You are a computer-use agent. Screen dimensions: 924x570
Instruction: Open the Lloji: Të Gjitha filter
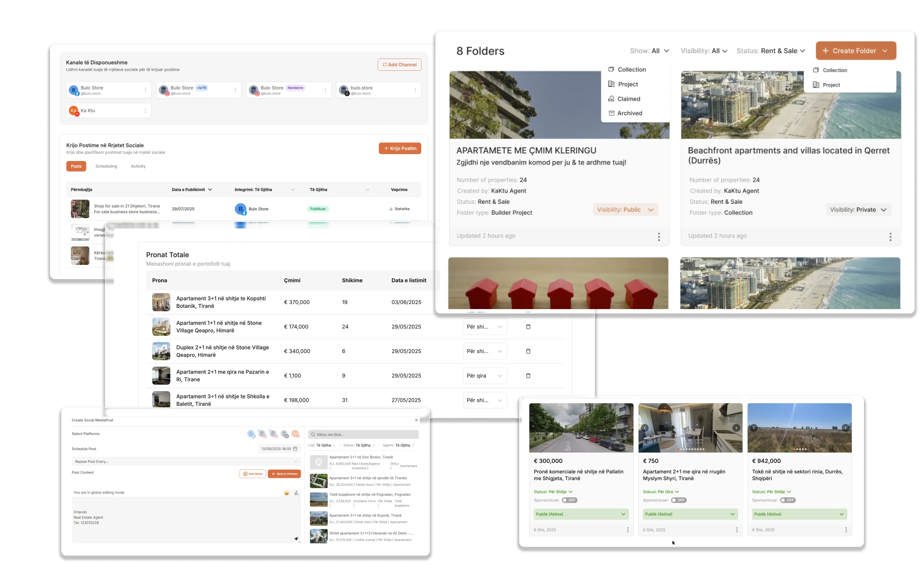321,445
